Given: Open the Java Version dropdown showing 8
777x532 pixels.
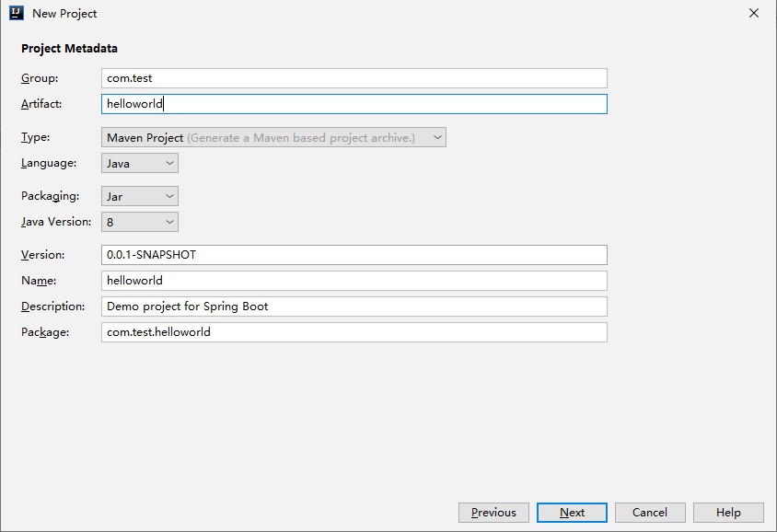Looking at the screenshot, I should coord(140,222).
